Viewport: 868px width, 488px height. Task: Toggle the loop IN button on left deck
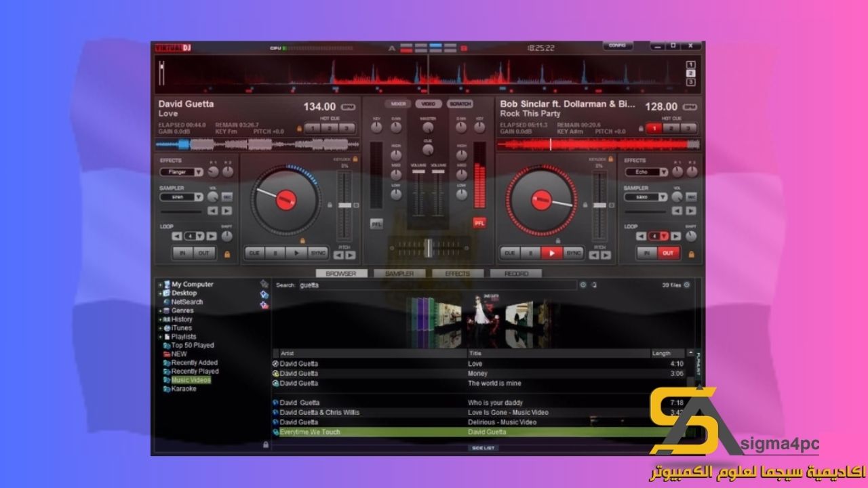click(x=182, y=253)
